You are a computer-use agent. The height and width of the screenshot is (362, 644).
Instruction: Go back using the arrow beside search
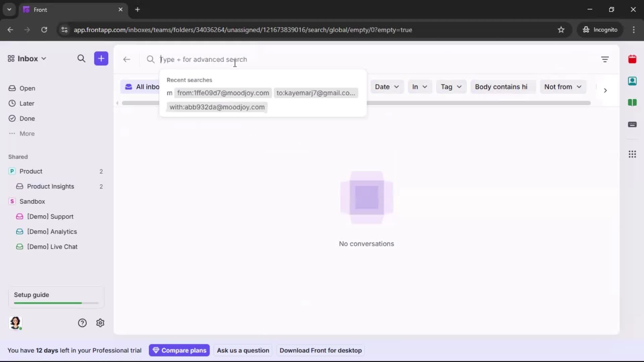tap(126, 59)
